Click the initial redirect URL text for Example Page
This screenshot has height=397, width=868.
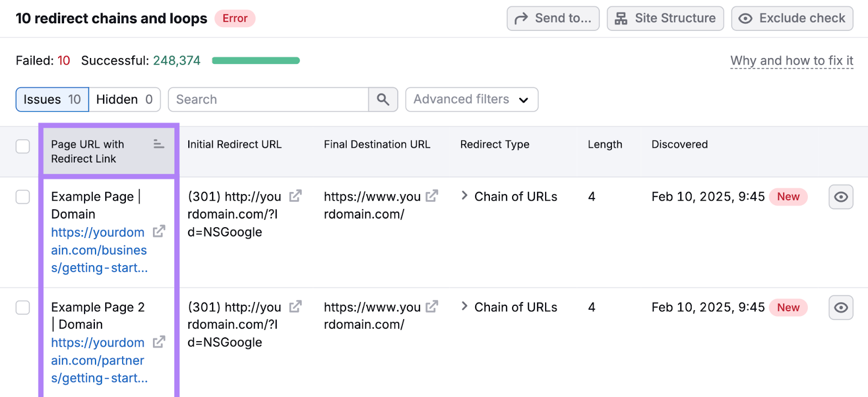coord(234,214)
